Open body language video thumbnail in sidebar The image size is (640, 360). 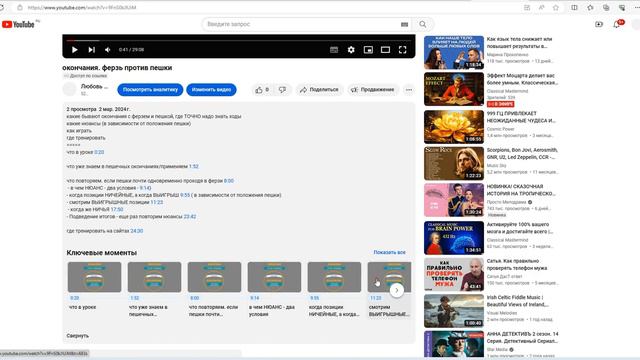[x=454, y=53]
